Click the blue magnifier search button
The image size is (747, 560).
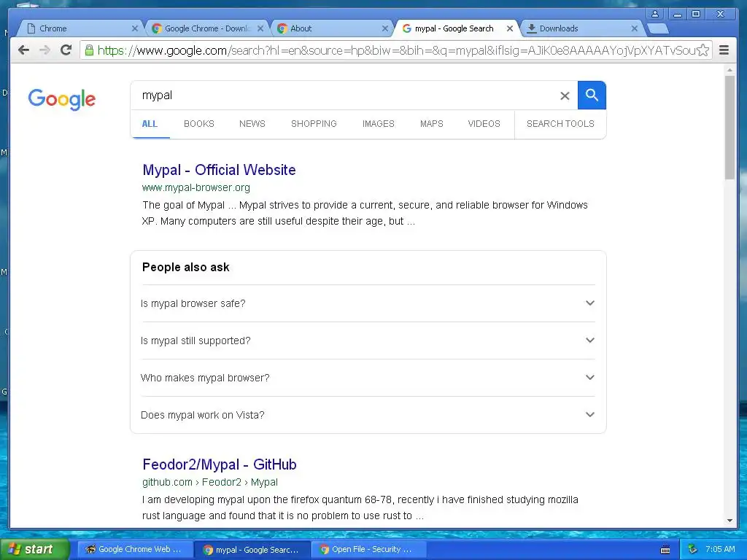coord(592,96)
